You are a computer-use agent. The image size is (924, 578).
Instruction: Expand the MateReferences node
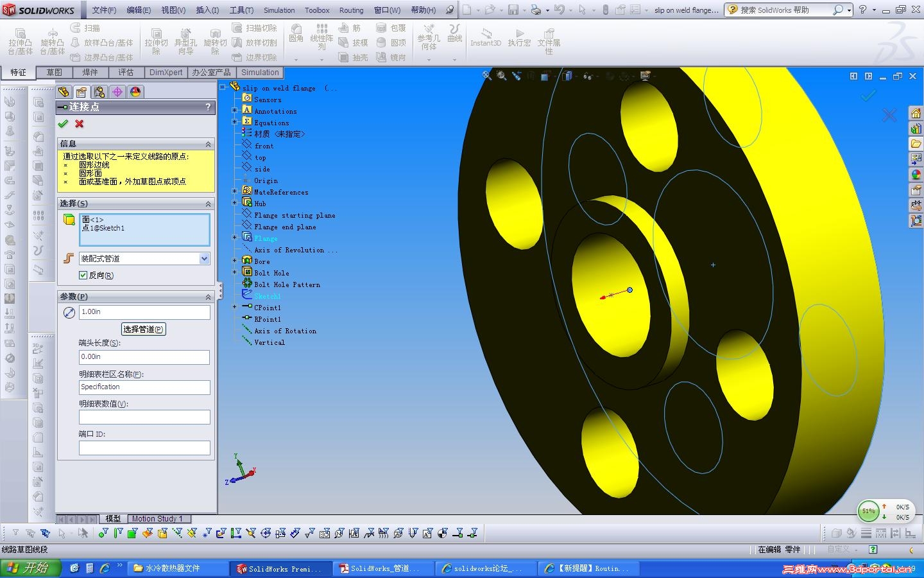point(235,192)
